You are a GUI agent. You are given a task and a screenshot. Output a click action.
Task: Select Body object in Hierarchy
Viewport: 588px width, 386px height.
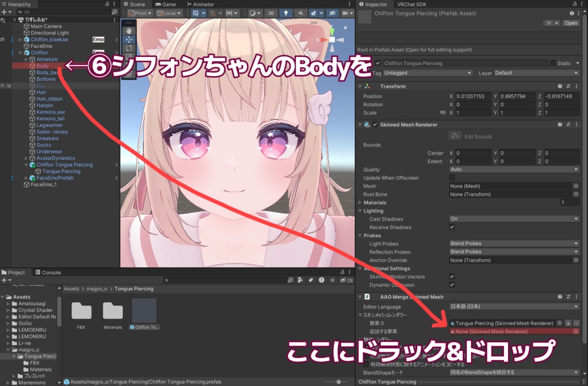click(42, 65)
